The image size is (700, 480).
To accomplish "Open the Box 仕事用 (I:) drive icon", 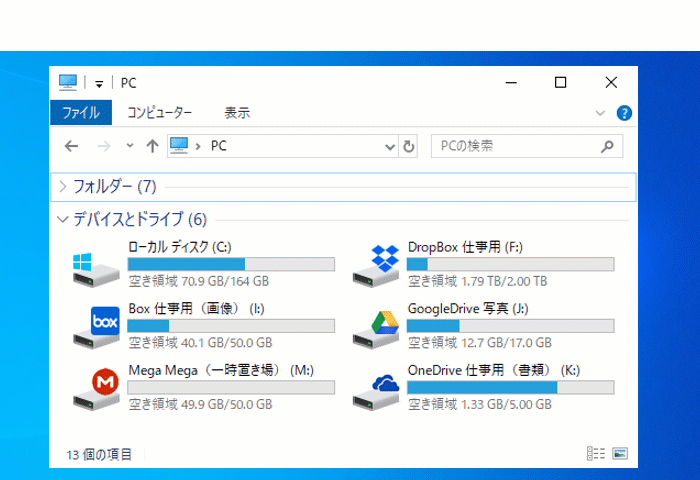I will (96, 325).
